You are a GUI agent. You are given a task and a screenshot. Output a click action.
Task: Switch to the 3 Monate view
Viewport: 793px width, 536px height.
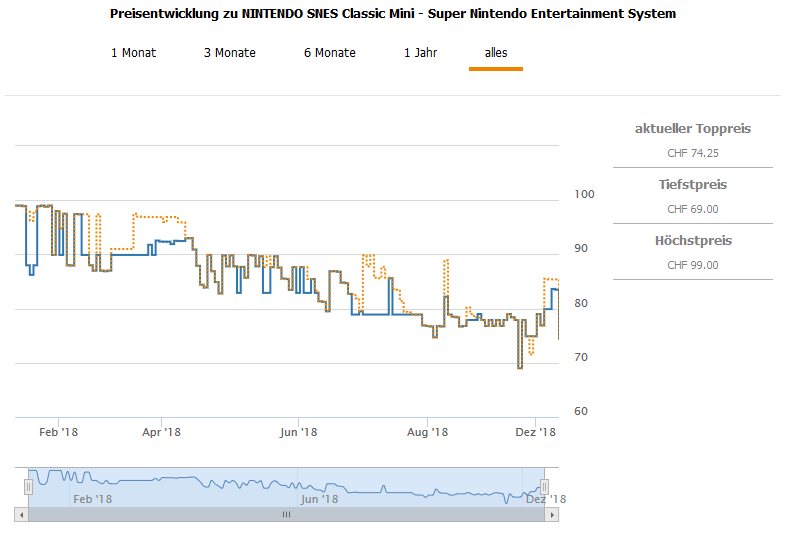pyautogui.click(x=229, y=53)
